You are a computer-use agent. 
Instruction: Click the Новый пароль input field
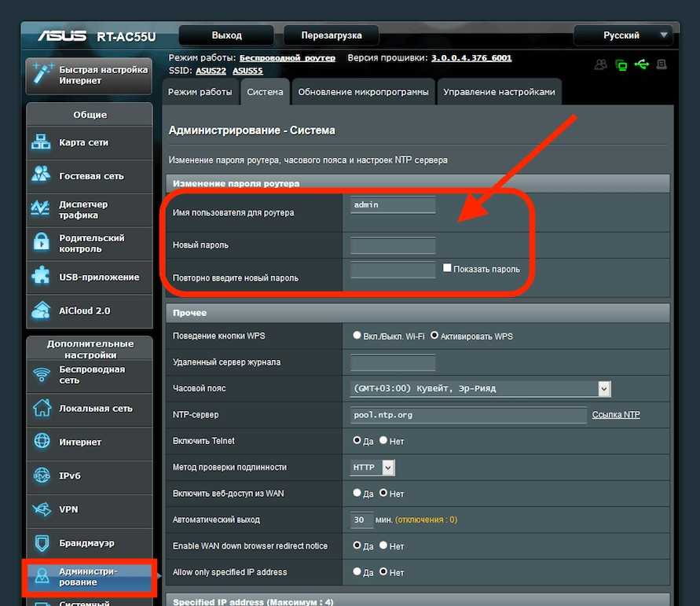tap(393, 245)
